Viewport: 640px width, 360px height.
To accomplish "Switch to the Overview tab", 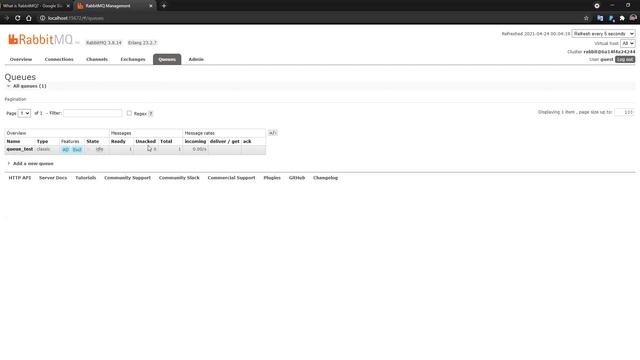I will (x=21, y=59).
